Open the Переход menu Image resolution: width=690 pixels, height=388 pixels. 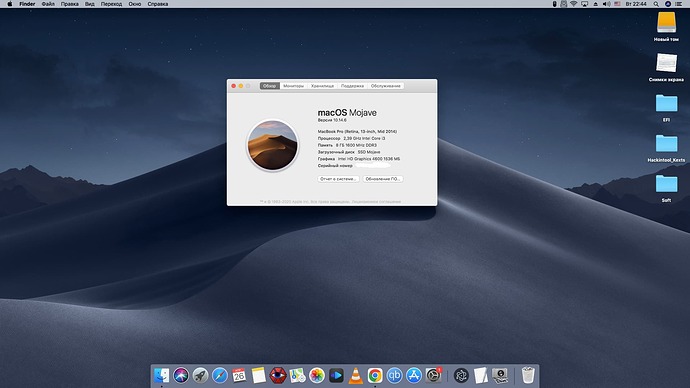(x=111, y=4)
